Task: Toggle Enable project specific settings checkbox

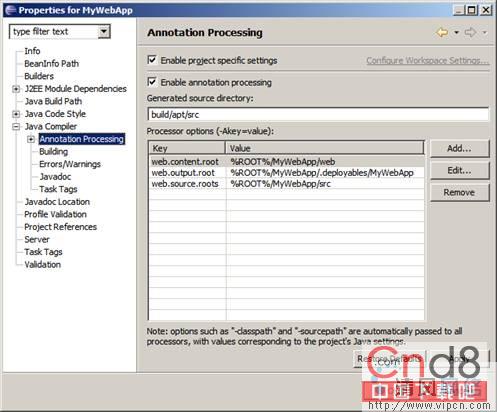Action: click(x=152, y=60)
